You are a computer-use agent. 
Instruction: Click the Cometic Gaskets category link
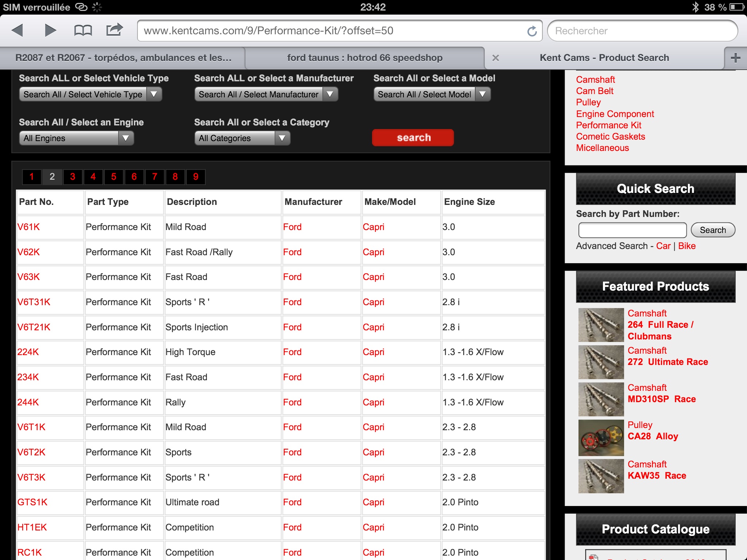610,136
